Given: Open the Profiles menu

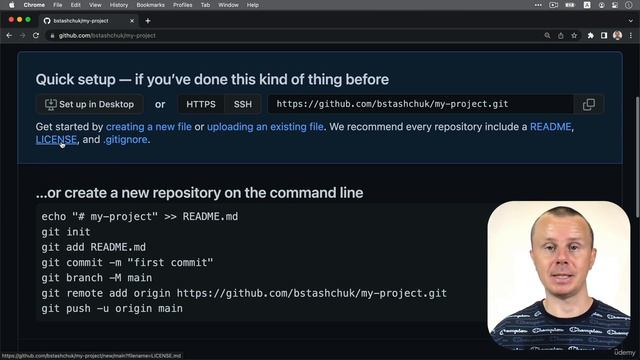Looking at the screenshot, I should (182, 5).
